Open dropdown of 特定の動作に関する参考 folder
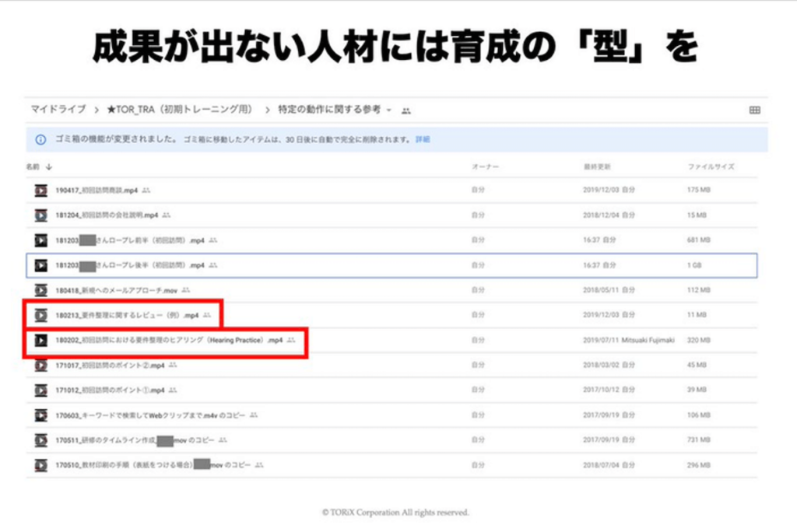Image resolution: width=797 pixels, height=532 pixels. [x=388, y=110]
